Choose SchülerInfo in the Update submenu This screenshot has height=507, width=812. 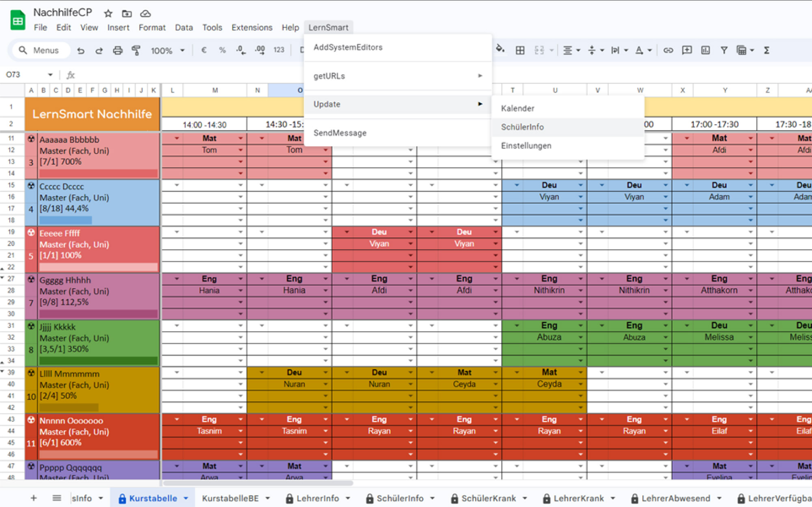pyautogui.click(x=522, y=127)
